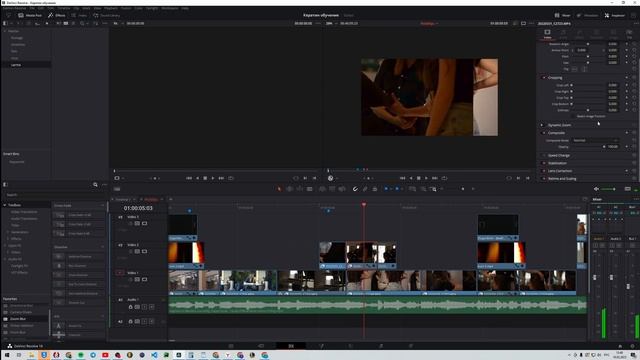Toggle the Mixer panel button in top toolbar
The width and height of the screenshot is (640, 360).
563,16
